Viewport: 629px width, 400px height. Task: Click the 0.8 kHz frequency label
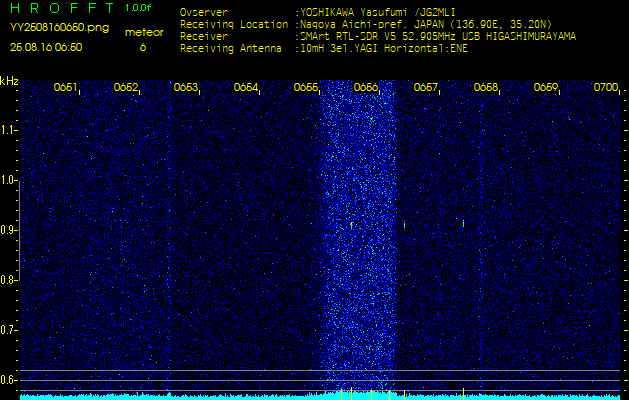pos(8,280)
